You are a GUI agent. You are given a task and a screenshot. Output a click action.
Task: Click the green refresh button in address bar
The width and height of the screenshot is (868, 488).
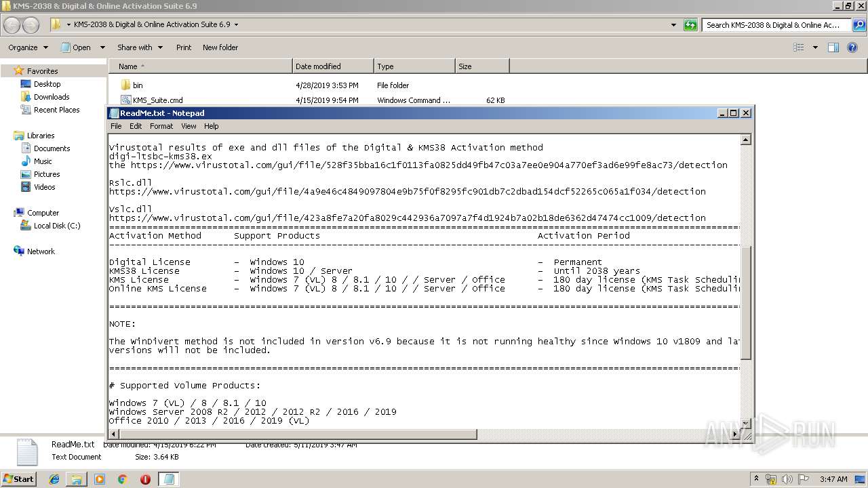coord(690,25)
